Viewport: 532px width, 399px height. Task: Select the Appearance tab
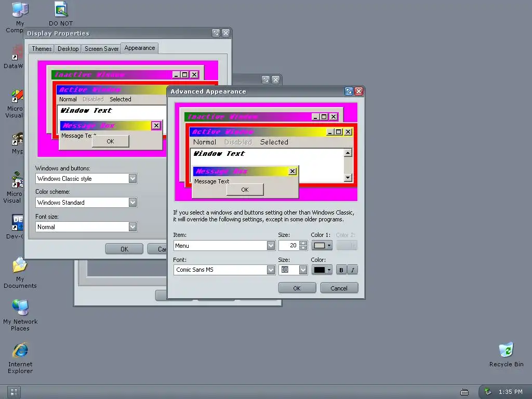pyautogui.click(x=139, y=48)
